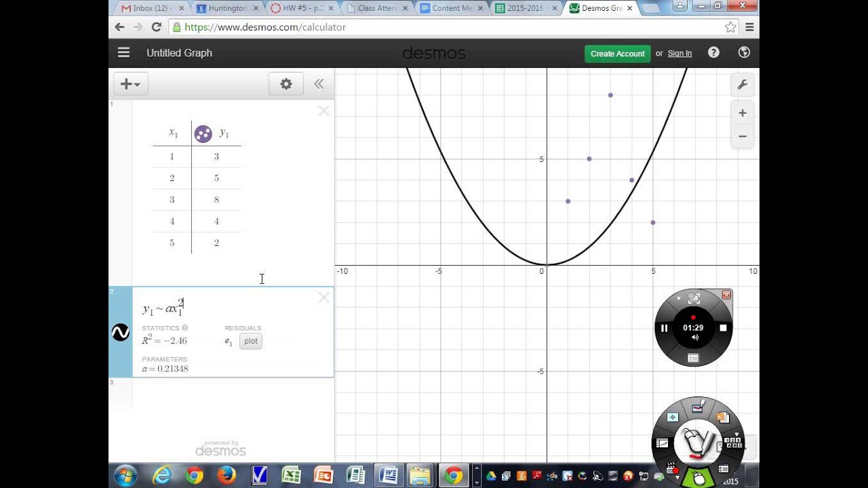Toggle the regression curve visibility icon
The height and width of the screenshot is (488, 868).
[120, 332]
